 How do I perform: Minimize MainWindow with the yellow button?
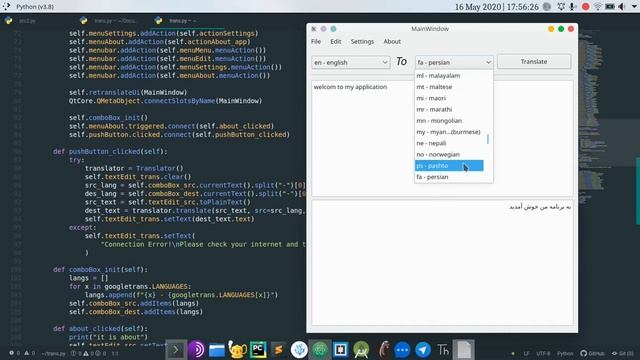[551, 29]
